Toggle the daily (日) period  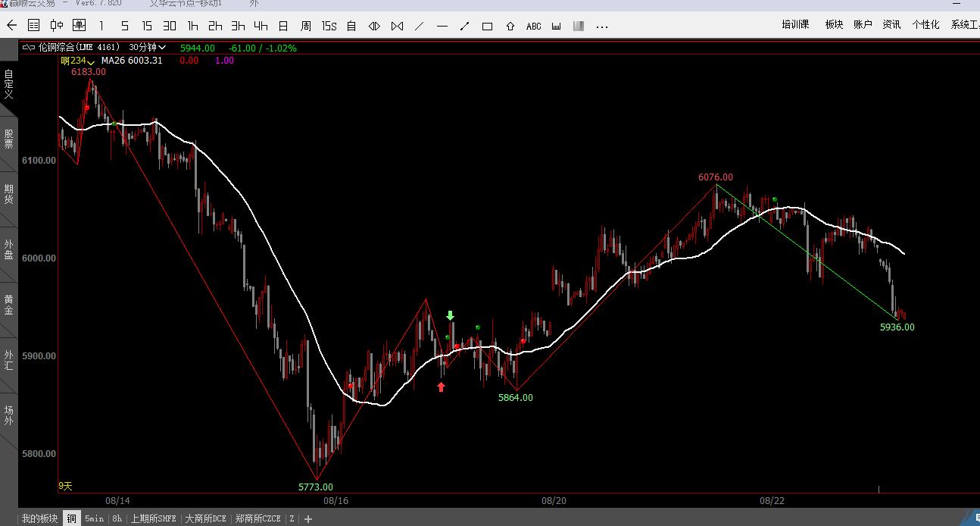coord(283,26)
